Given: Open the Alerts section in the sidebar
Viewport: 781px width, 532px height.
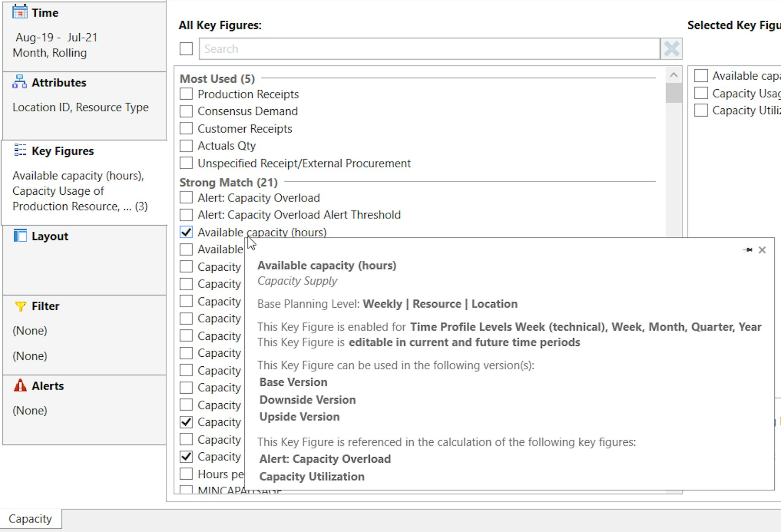Looking at the screenshot, I should pyautogui.click(x=47, y=385).
